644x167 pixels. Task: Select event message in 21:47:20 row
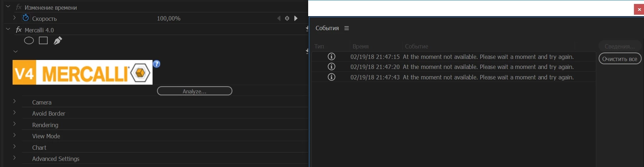click(x=488, y=67)
